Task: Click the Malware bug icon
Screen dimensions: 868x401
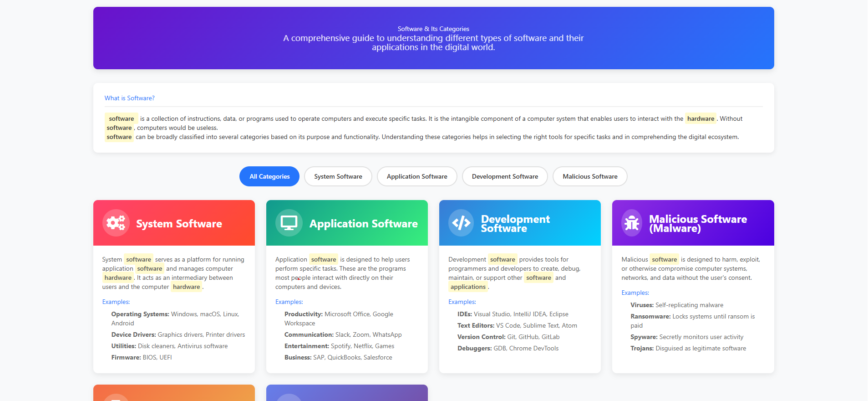Action: [632, 223]
